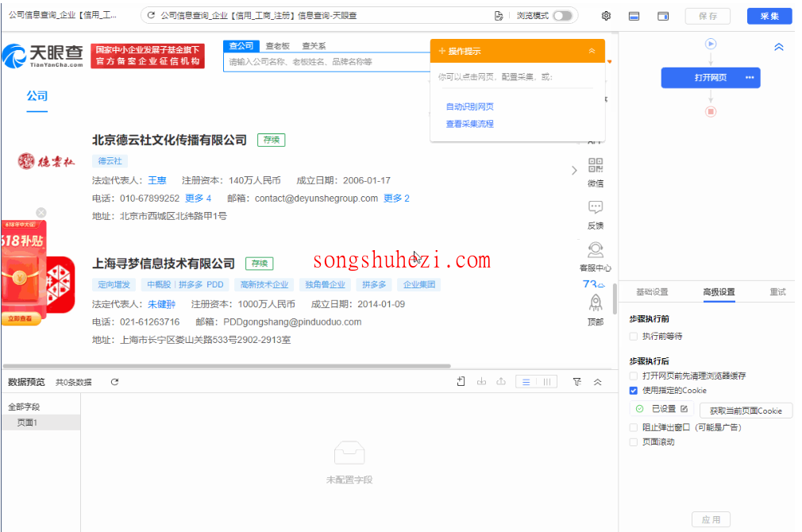This screenshot has width=802, height=532.
Task: Click the import data icon in preview toolbar
Action: [461, 382]
